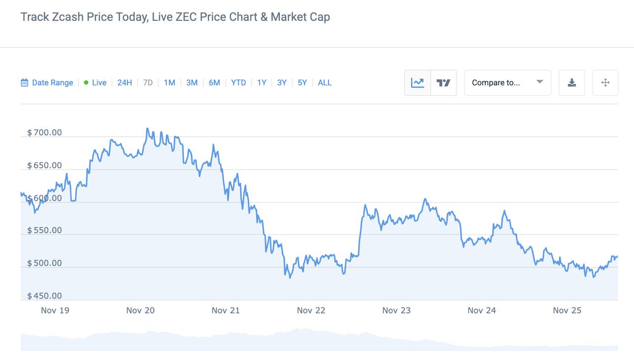Select the YTD time range tab
Viewport: 634px width, 364px height.
point(238,83)
